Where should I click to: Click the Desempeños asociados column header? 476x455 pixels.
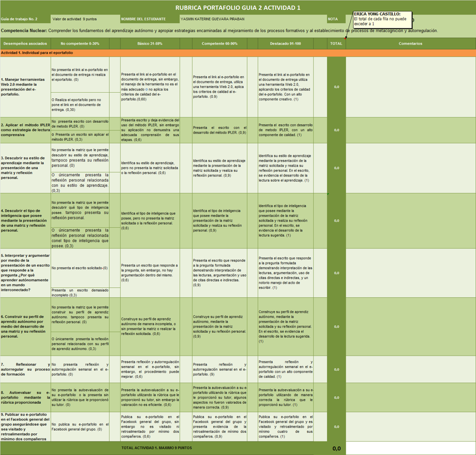pos(25,43)
